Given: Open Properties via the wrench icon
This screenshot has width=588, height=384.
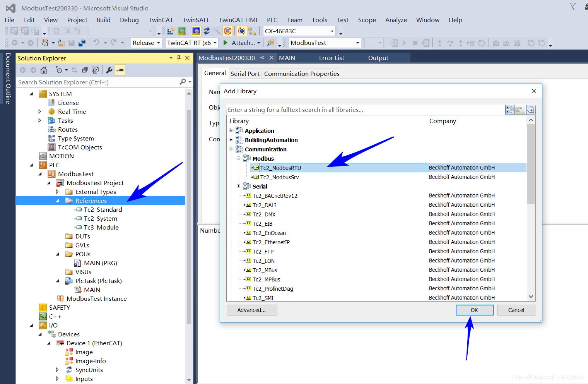Looking at the screenshot, I should click(109, 70).
